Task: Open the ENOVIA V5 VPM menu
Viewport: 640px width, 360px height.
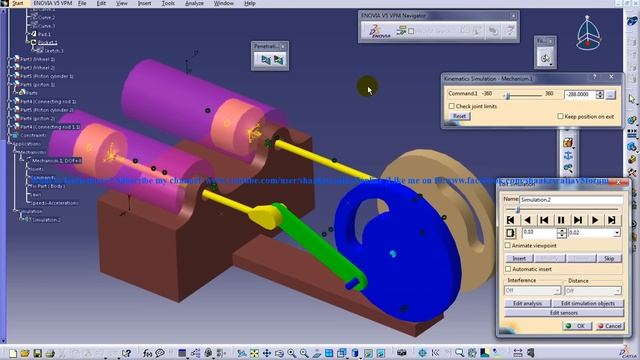Action: pos(53,3)
